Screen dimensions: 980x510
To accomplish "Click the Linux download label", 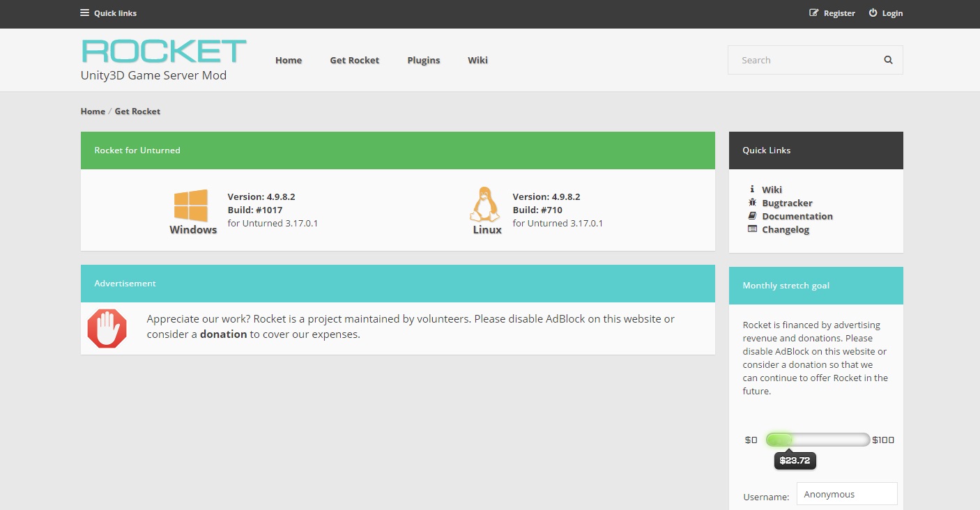I will tap(487, 230).
